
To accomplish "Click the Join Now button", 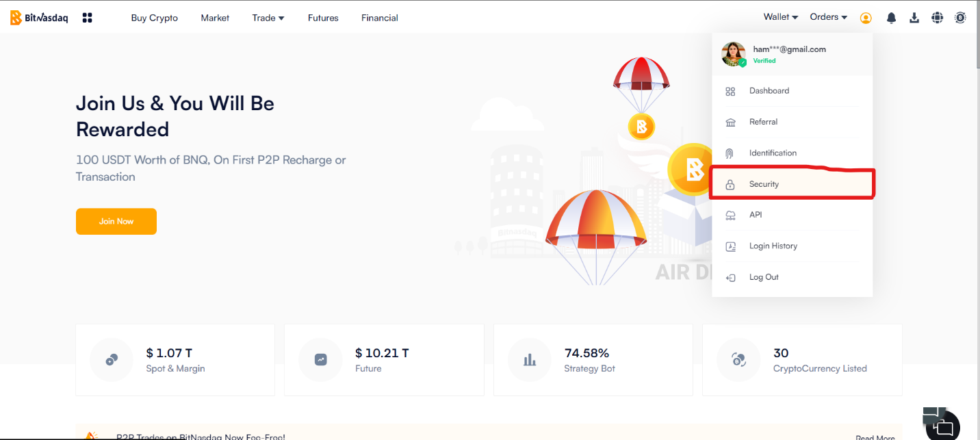I will pyautogui.click(x=116, y=222).
